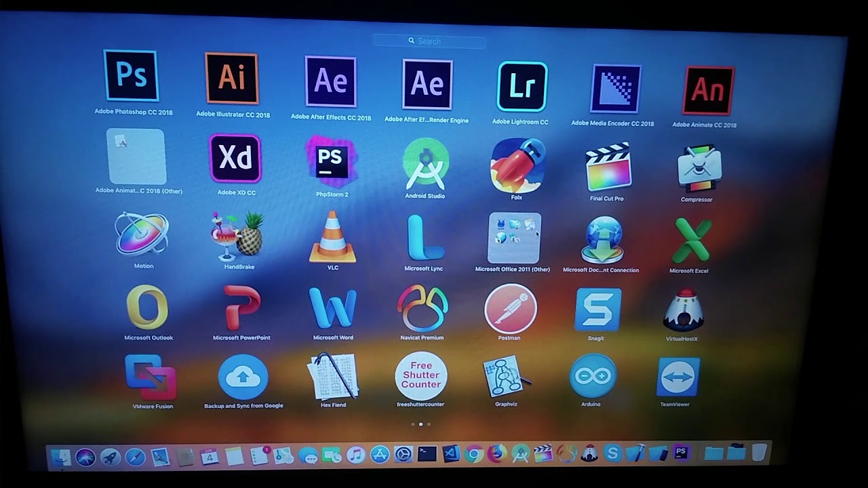
Task: Open Microsoft Lync
Action: (425, 237)
